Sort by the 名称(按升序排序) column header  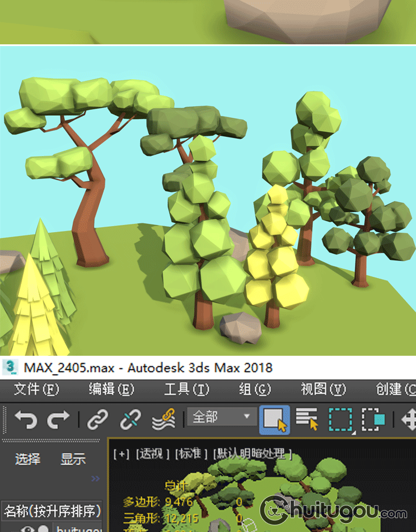point(52,510)
